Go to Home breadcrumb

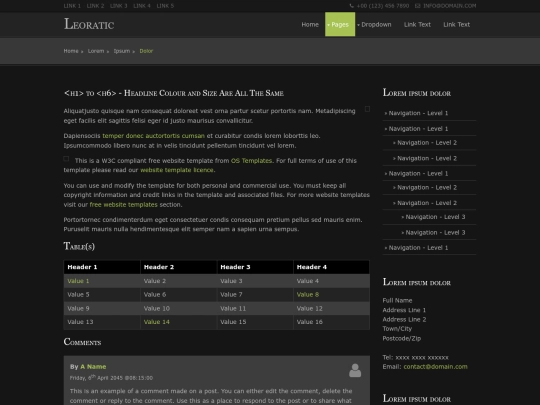[x=71, y=51]
